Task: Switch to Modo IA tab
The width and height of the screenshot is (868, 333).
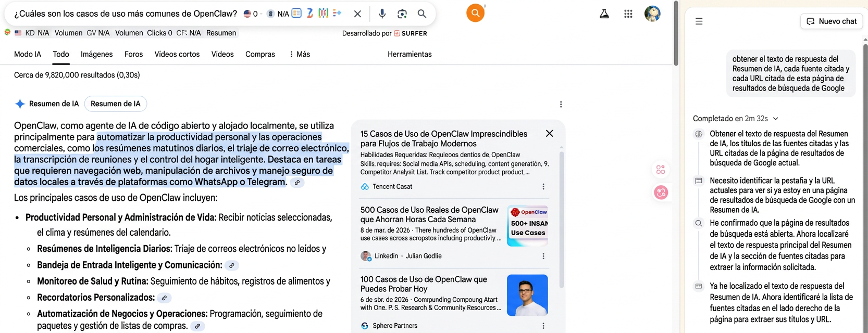Action: click(x=28, y=54)
